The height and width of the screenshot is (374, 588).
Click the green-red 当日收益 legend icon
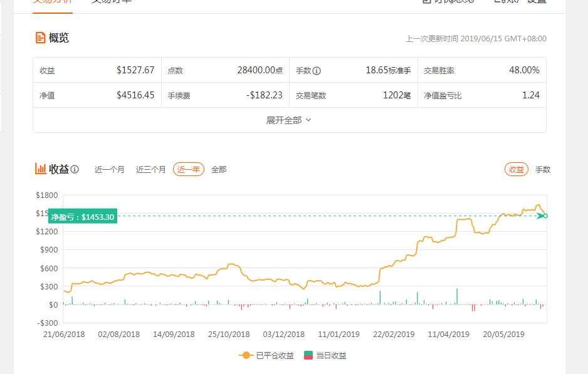[308, 355]
